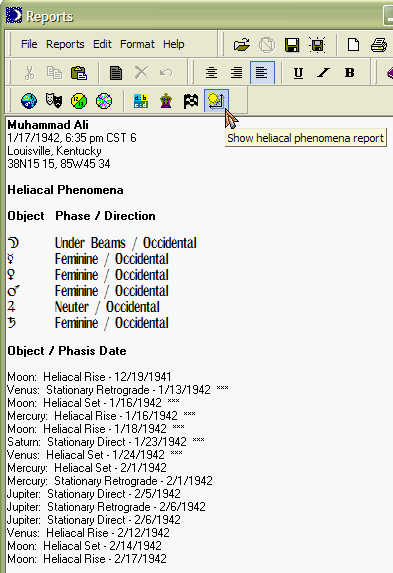393x573 pixels.
Task: Open the Format menu
Action: pyautogui.click(x=137, y=44)
